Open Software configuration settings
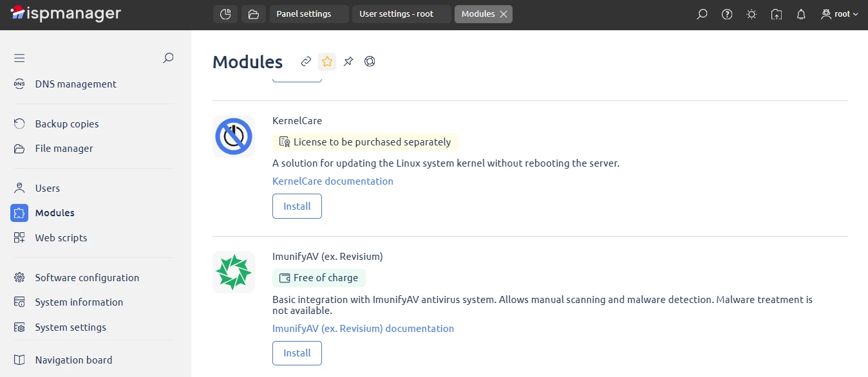 86,277
